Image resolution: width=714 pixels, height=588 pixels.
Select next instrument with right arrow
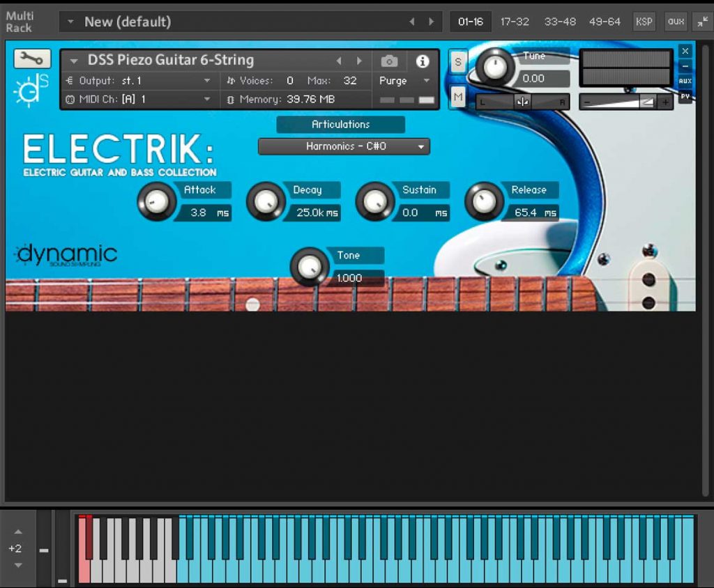(x=359, y=61)
